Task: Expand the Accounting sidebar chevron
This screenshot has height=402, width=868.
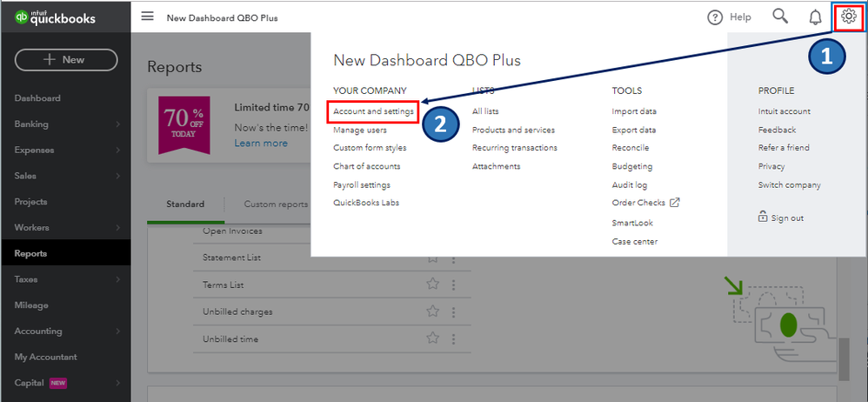Action: pos(118,332)
